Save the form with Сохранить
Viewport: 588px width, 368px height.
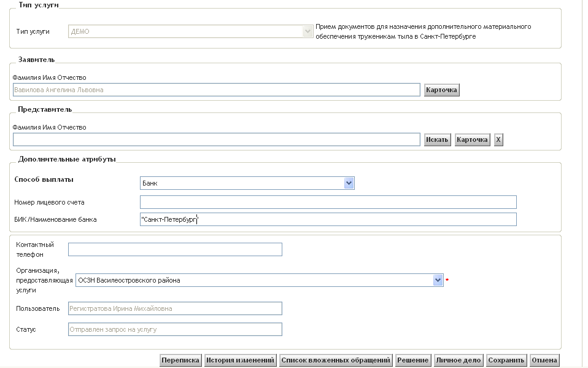(x=506, y=360)
